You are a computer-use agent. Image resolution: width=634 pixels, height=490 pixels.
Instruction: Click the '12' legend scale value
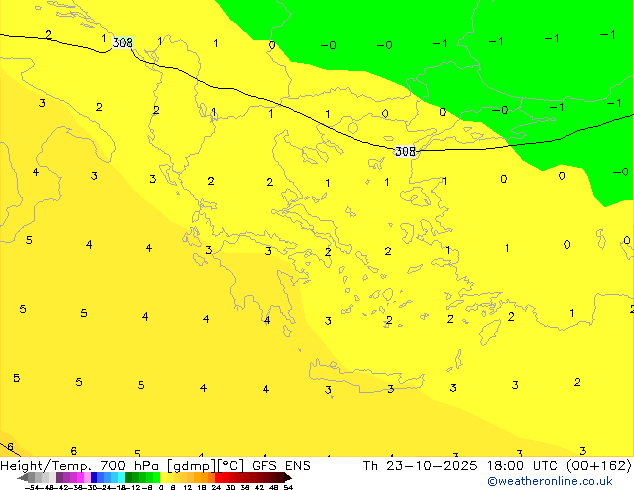(x=188, y=488)
